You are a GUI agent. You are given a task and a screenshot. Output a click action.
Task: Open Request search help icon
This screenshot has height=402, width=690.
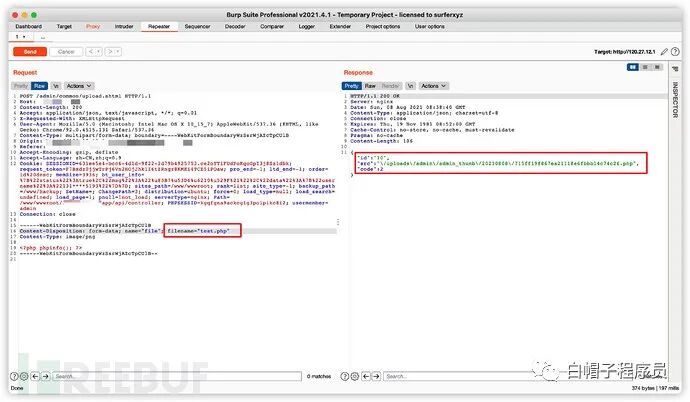(x=15, y=376)
